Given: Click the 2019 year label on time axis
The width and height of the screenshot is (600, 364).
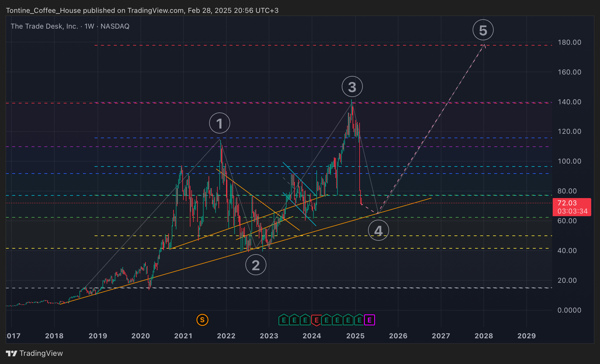Looking at the screenshot, I should (x=98, y=336).
